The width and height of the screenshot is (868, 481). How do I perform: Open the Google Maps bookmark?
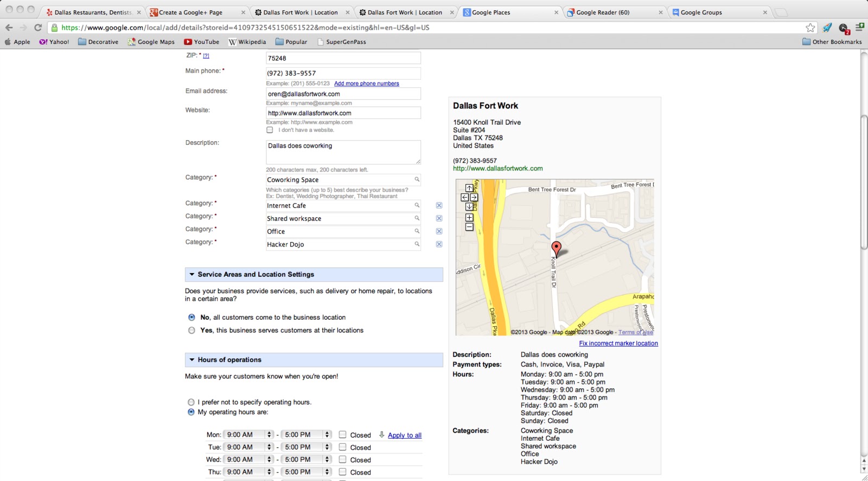[151, 42]
